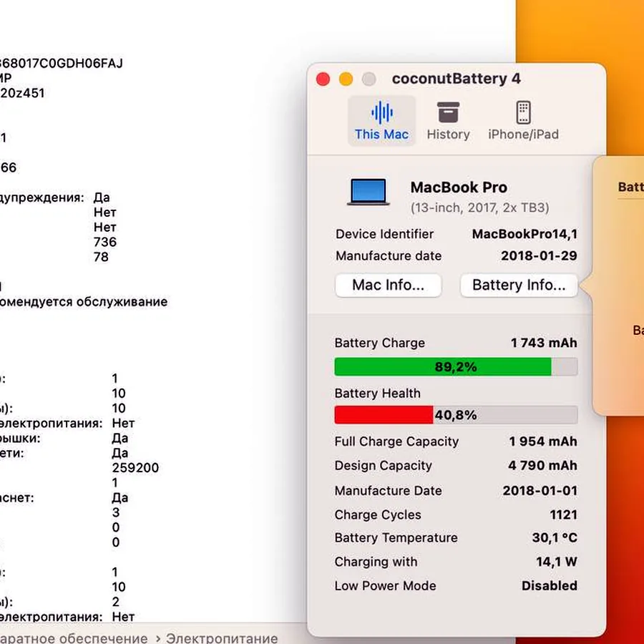The height and width of the screenshot is (644, 644).
Task: Select the (13-inch, 2017, 2x TB3) text
Action: tap(479, 208)
